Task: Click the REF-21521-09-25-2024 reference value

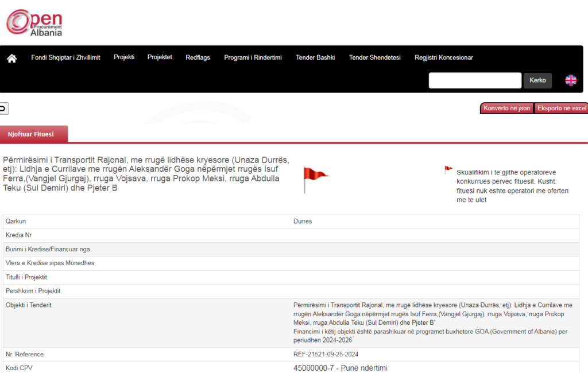Action: pyautogui.click(x=326, y=354)
